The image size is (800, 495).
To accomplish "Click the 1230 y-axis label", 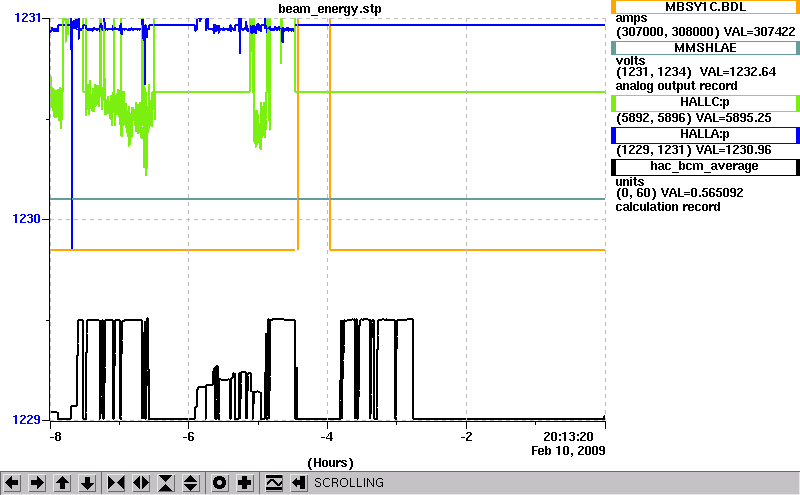I will pos(27,219).
